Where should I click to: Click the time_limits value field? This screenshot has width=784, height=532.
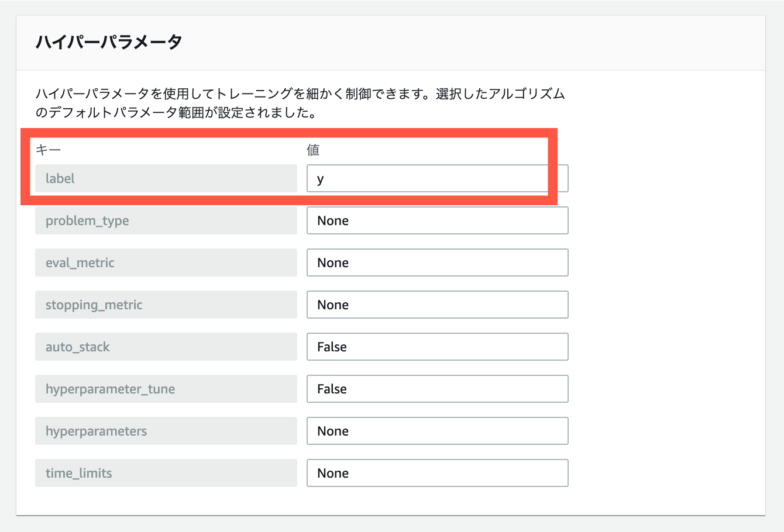[x=437, y=473]
